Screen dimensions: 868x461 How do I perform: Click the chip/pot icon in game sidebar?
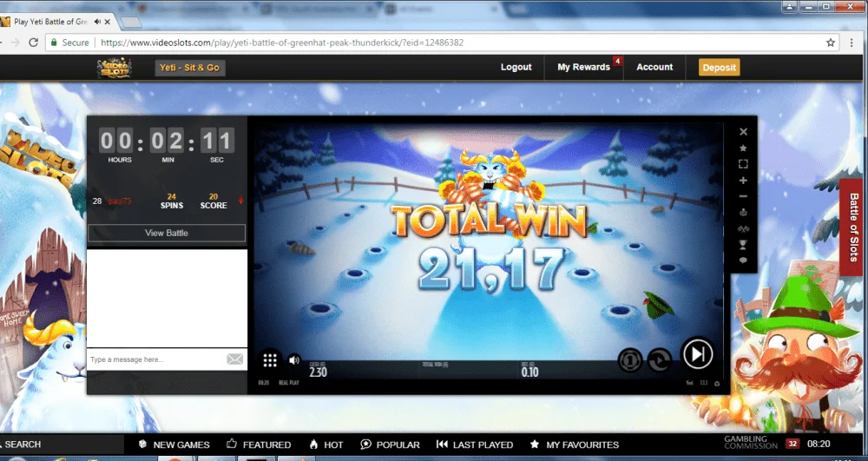pos(744,213)
